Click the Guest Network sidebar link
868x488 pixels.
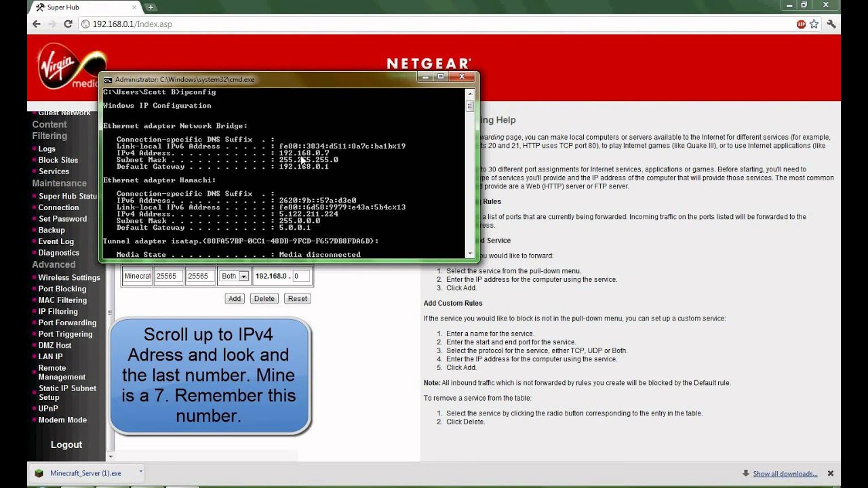pyautogui.click(x=64, y=113)
